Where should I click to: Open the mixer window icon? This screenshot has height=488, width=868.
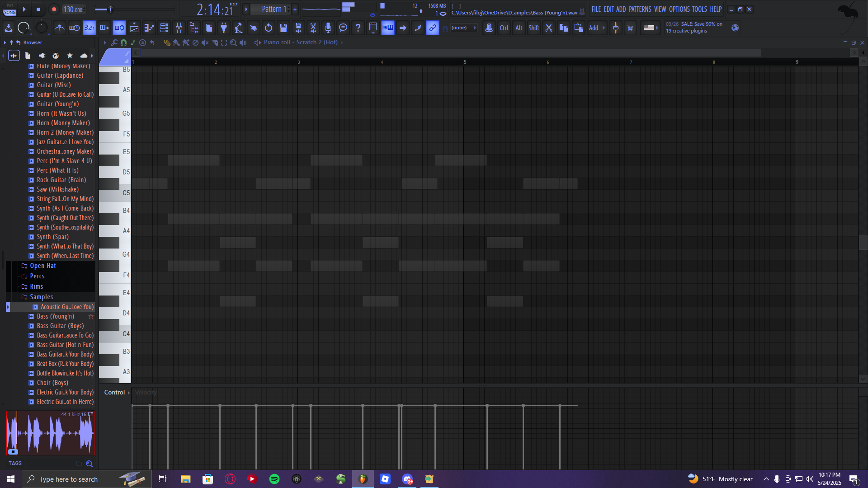pyautogui.click(x=179, y=28)
